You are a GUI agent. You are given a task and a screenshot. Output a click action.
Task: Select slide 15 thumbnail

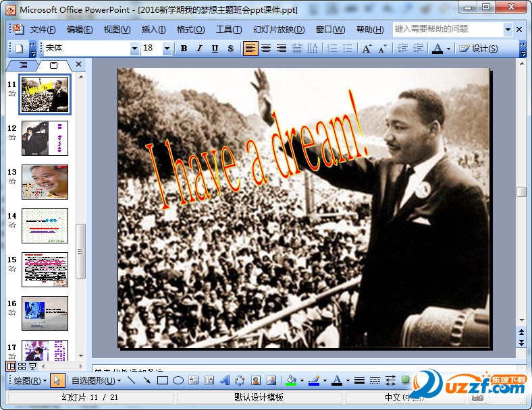(x=45, y=270)
